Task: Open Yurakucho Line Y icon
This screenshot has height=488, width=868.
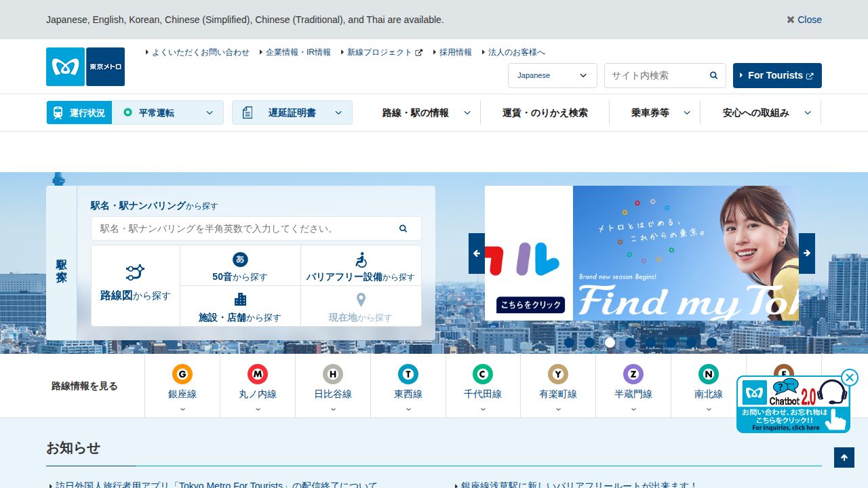Action: coord(558,374)
